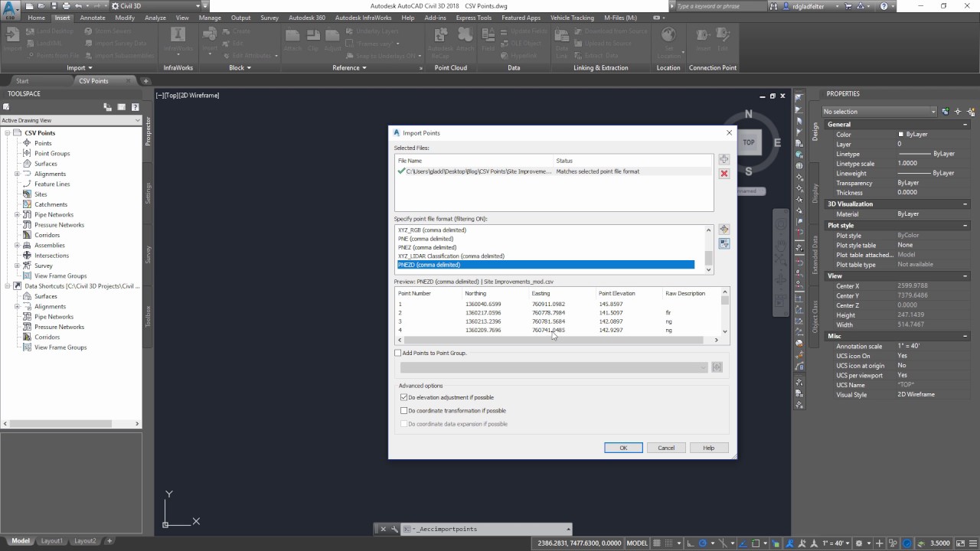Close the command line with X icon
Screen dimensions: 980x551
pyautogui.click(x=384, y=529)
